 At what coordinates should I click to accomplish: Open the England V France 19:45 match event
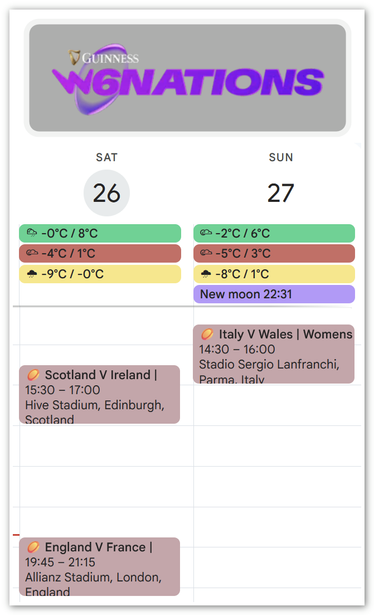(100, 566)
